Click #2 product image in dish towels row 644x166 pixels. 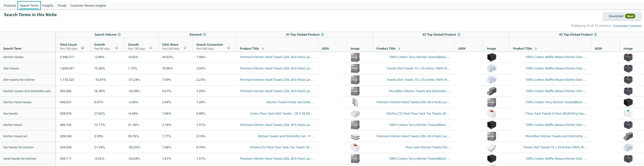click(x=491, y=68)
